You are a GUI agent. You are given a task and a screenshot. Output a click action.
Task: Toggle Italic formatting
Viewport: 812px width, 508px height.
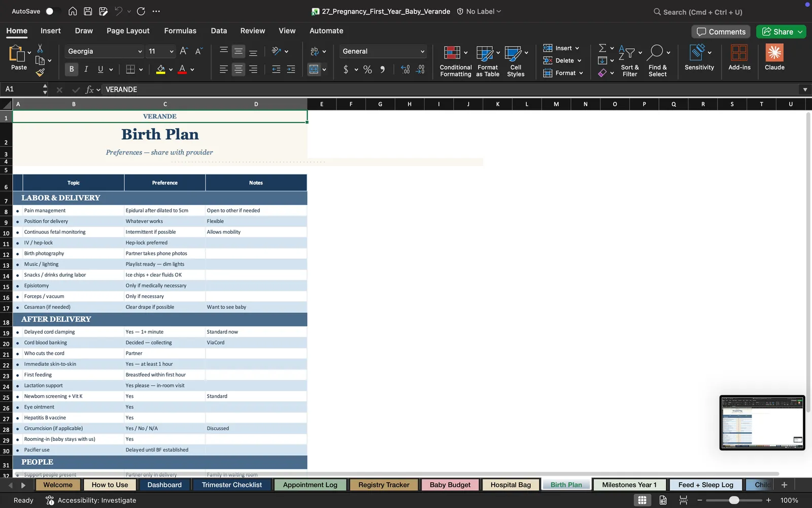86,69
